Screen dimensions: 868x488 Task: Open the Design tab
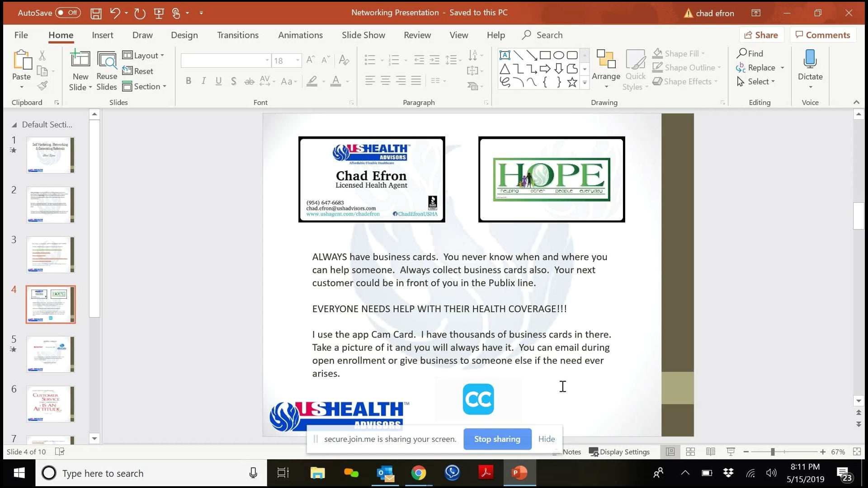click(184, 35)
